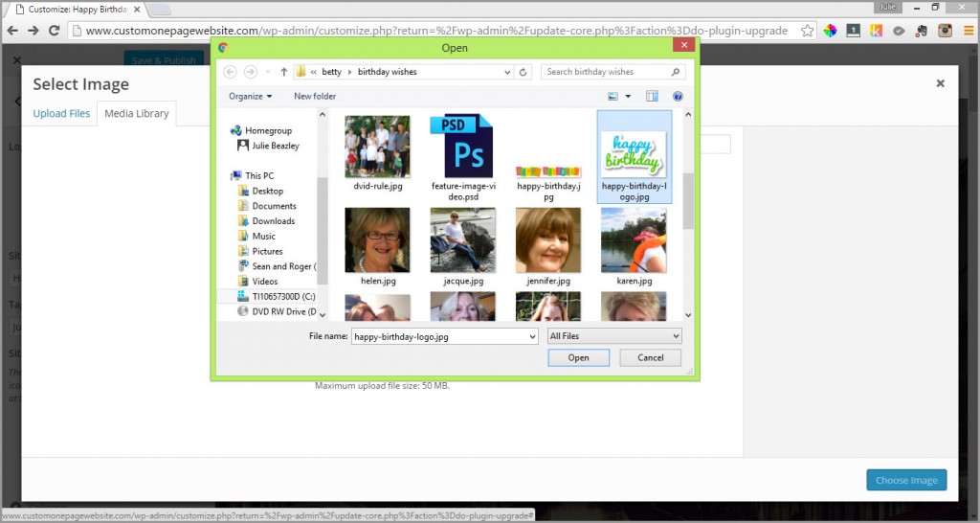Image resolution: width=980 pixels, height=523 pixels.
Task: Click the Open button
Action: coord(578,358)
